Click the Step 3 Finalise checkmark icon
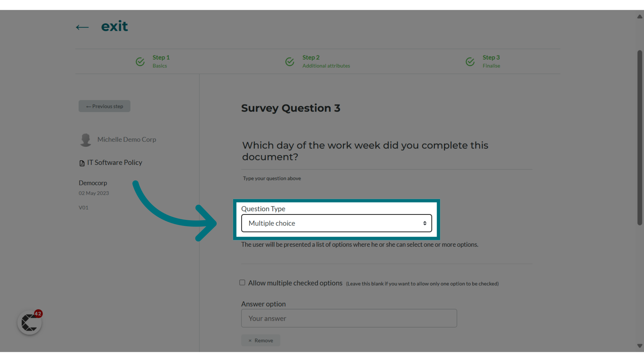Viewport: 644px width, 362px height. pyautogui.click(x=470, y=61)
